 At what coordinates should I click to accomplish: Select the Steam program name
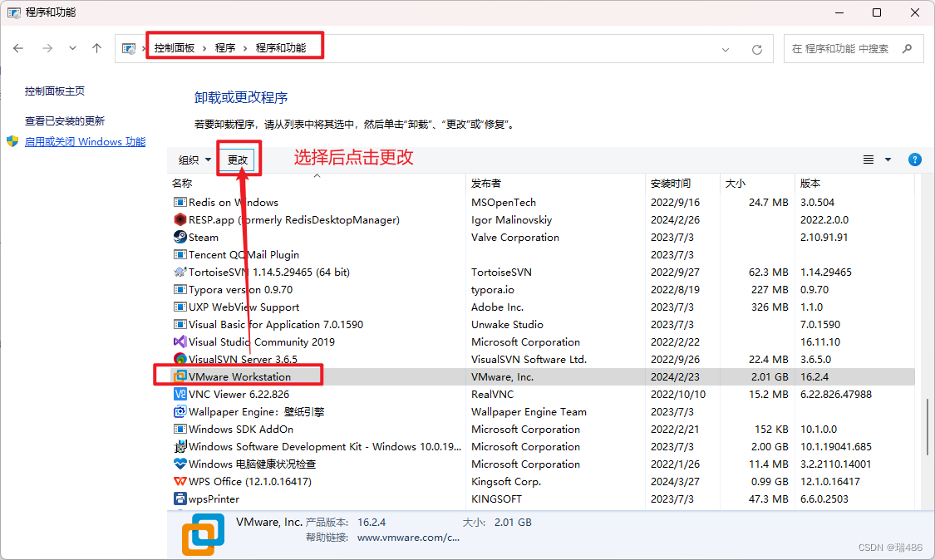(x=204, y=238)
